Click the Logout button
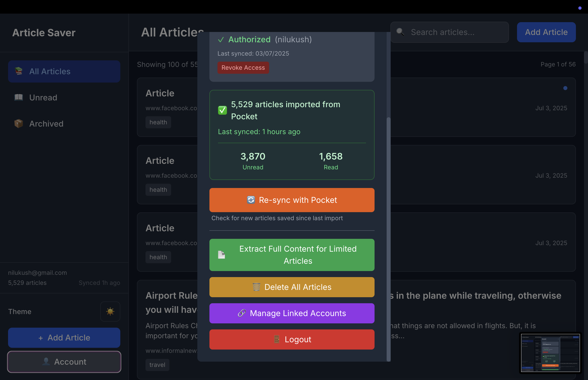The width and height of the screenshot is (588, 380). click(292, 339)
